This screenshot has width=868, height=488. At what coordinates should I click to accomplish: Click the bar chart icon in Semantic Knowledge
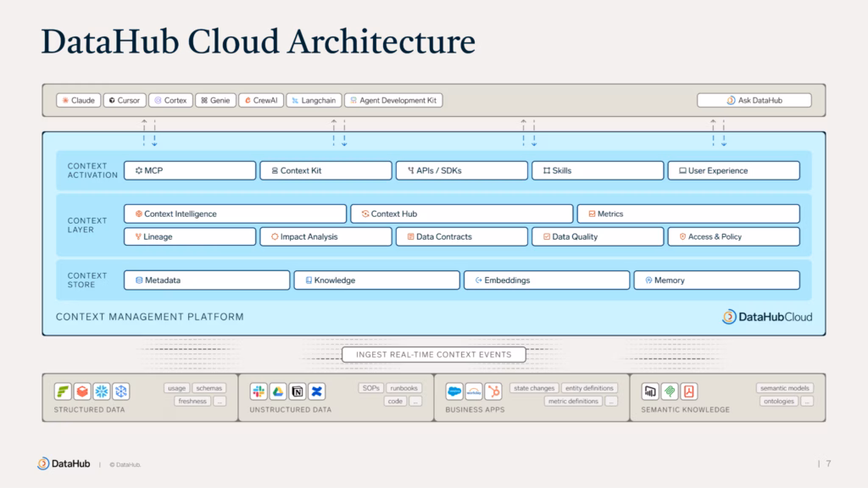coord(650,391)
